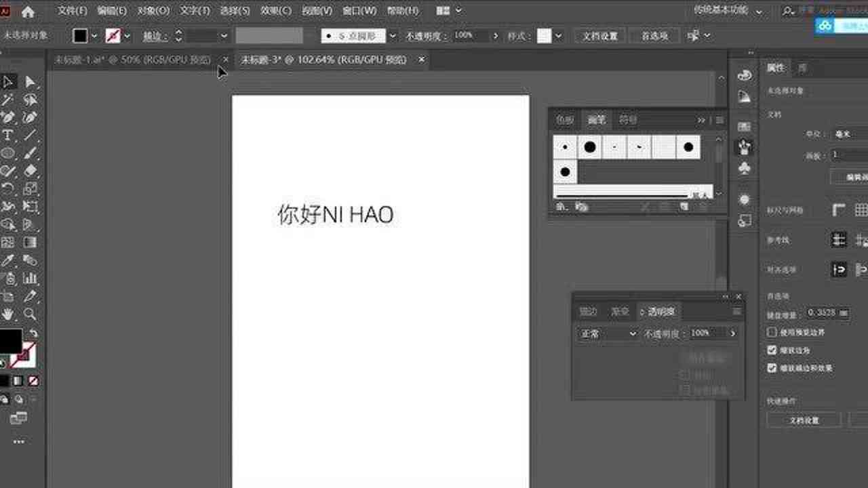Image resolution: width=868 pixels, height=488 pixels.
Task: Select the Magic Wand tool
Action: [x=8, y=100]
